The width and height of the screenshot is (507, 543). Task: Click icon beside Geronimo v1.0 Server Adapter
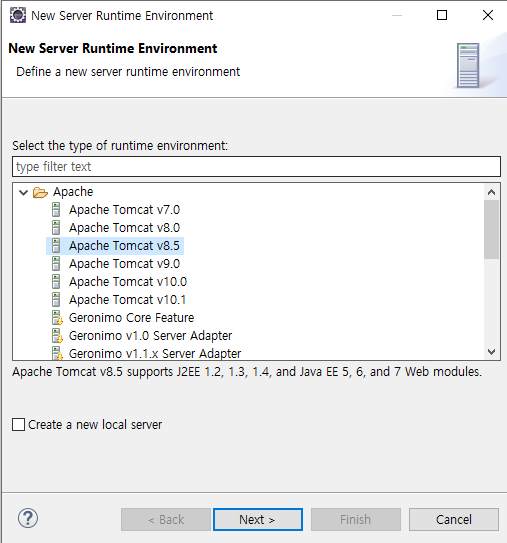coord(57,336)
